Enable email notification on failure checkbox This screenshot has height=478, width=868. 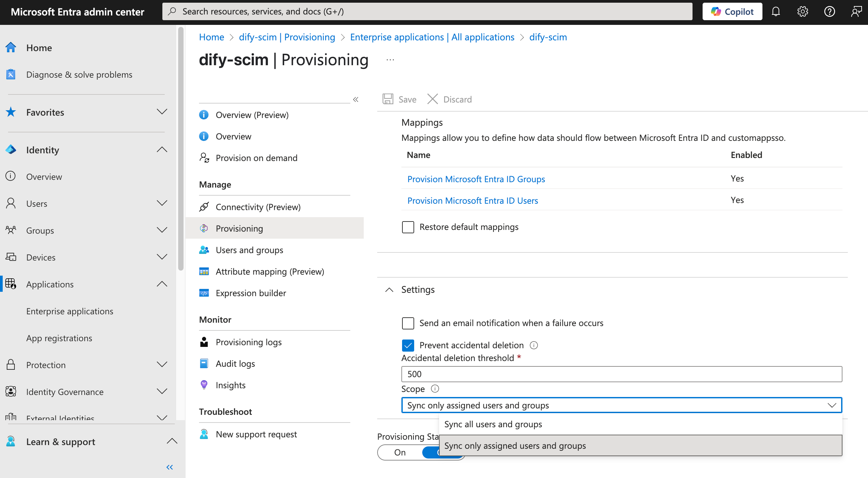pyautogui.click(x=408, y=323)
